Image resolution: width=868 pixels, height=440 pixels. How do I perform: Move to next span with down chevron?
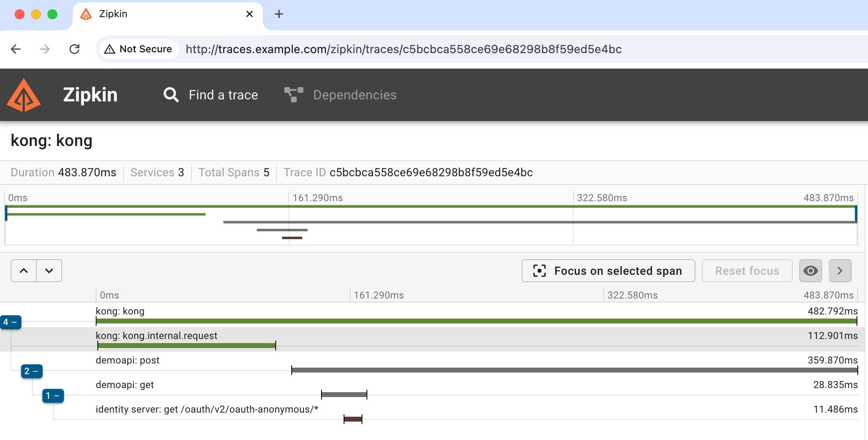tap(49, 271)
